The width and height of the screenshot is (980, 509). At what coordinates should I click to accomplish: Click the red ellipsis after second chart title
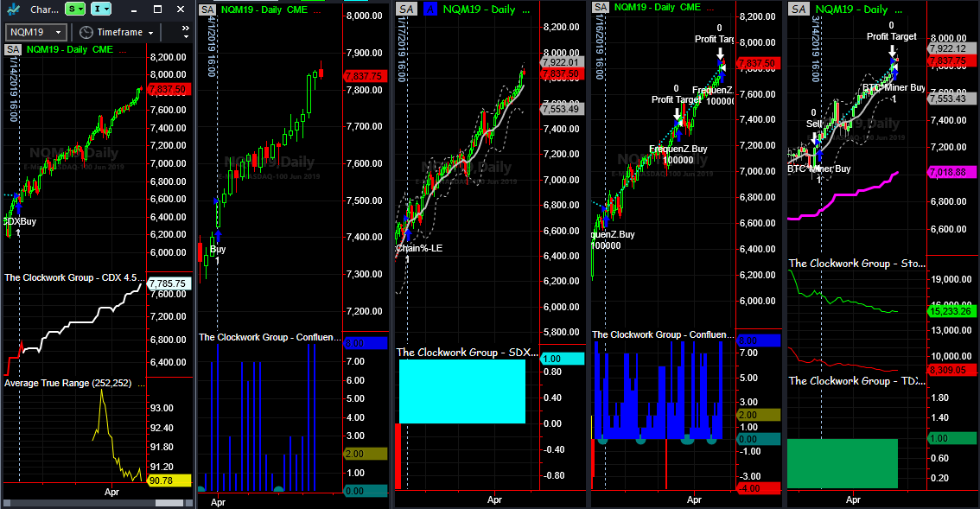coord(317,11)
